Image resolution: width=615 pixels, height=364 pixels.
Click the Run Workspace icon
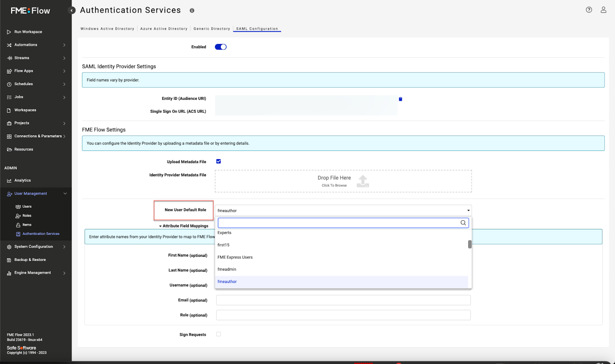click(9, 31)
